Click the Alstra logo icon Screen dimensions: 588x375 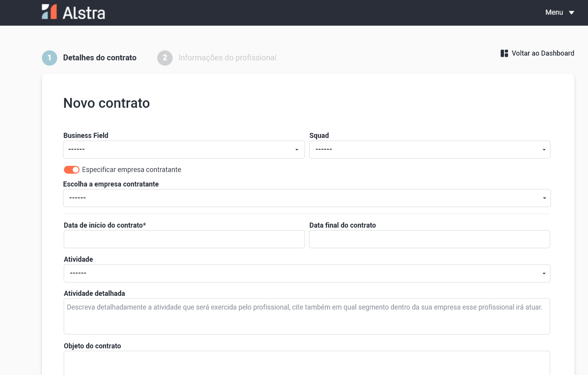click(x=49, y=12)
